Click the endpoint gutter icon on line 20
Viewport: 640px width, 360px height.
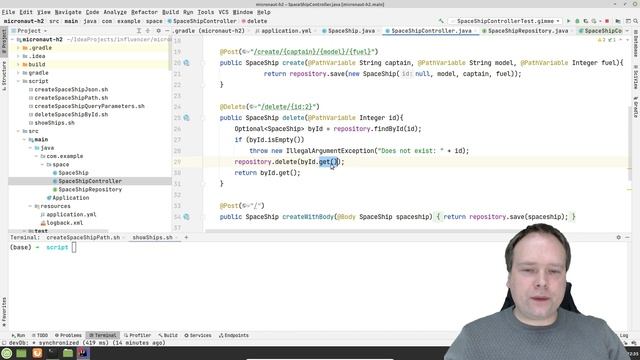click(x=187, y=63)
